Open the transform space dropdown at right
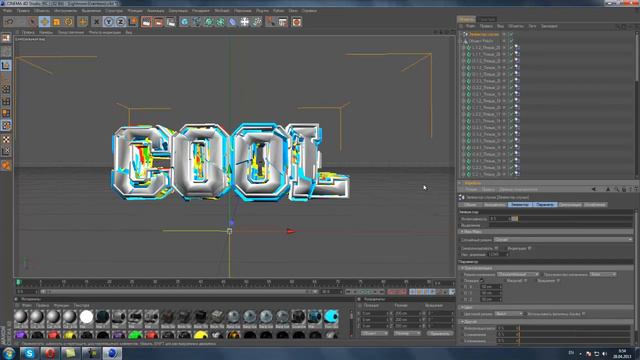Viewport: 640px width, 360px height. click(x=603, y=274)
